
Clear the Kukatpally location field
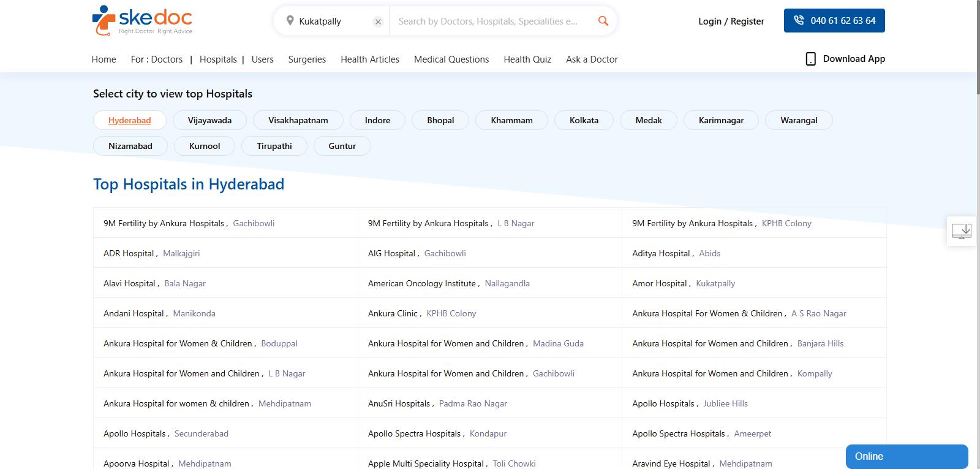pyautogui.click(x=378, y=21)
